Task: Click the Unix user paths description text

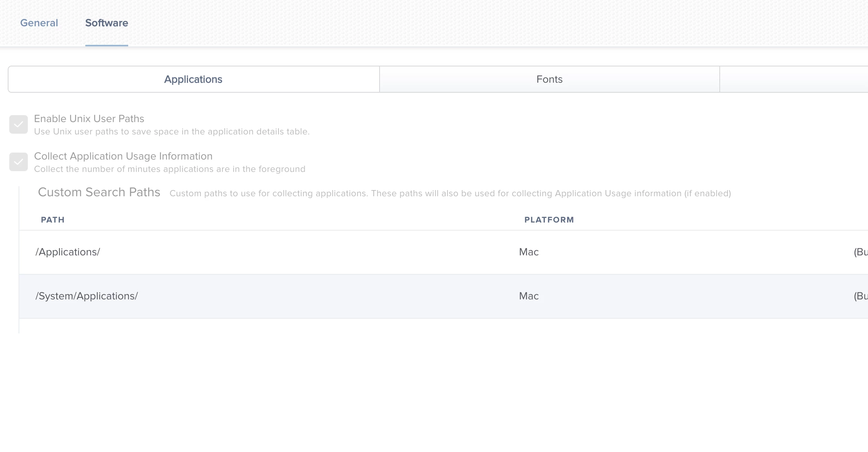Action: tap(172, 132)
